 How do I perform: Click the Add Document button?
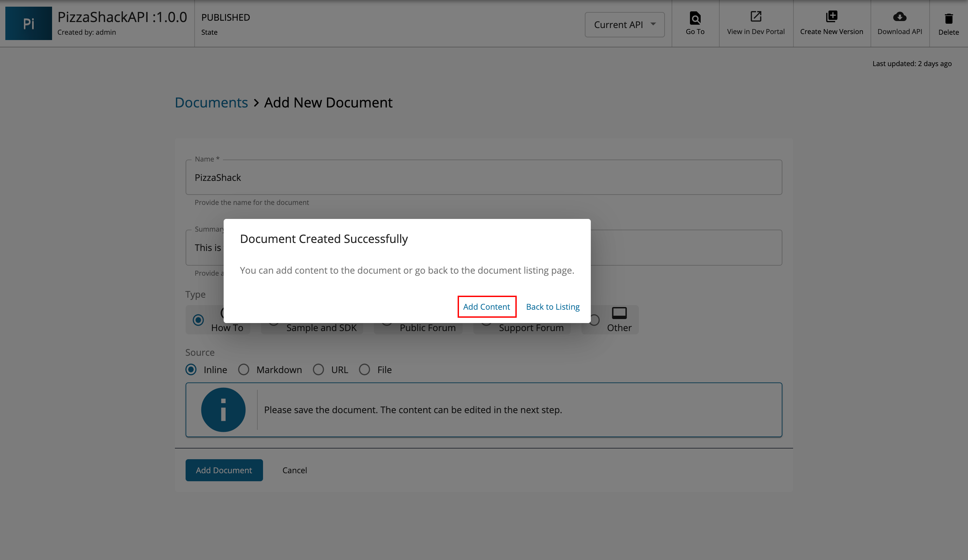[x=224, y=470]
